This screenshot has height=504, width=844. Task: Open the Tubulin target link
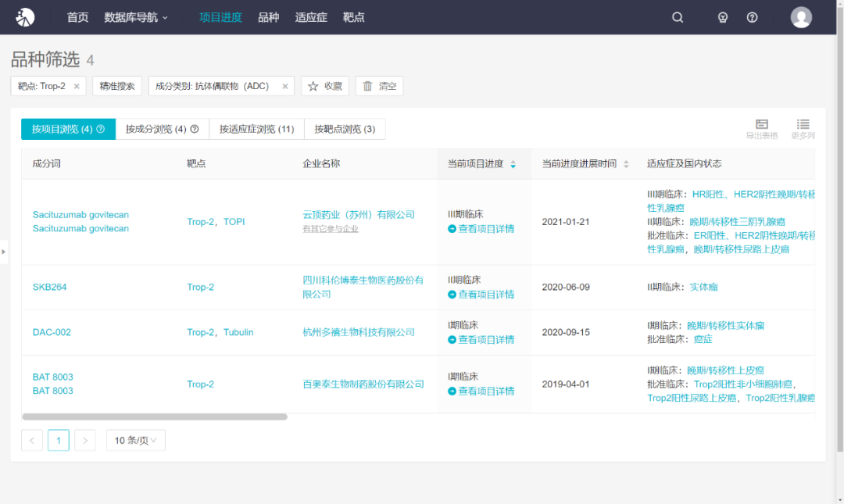tap(238, 332)
